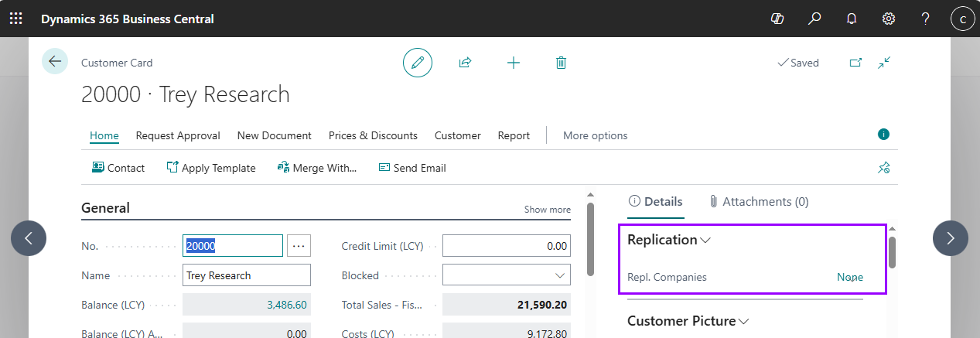Screen dimensions: 980x338
Task: Expand the Customer Picture chevron
Action: 743,322
